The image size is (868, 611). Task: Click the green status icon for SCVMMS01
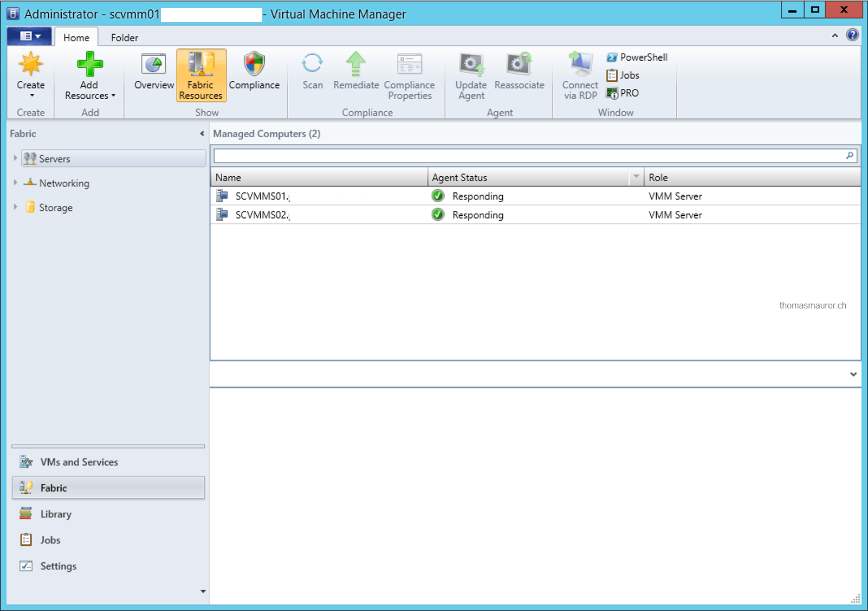[438, 196]
